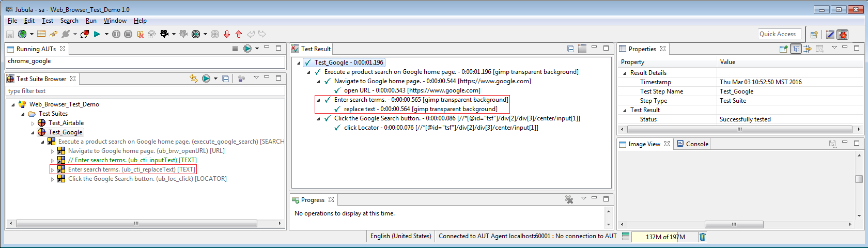868x248 pixels.
Task: Switch to the Console tab
Action: [692, 144]
